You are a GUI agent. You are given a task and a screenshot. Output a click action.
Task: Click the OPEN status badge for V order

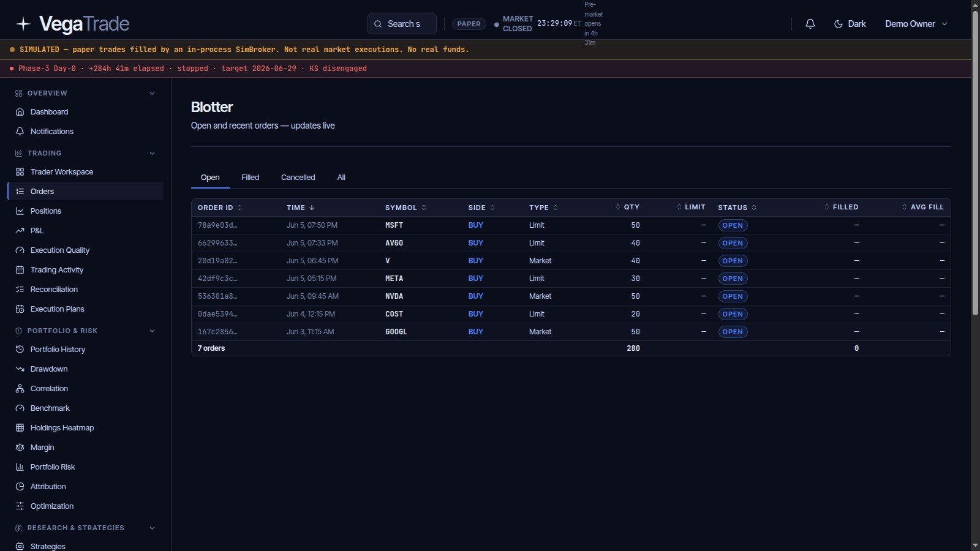click(733, 261)
